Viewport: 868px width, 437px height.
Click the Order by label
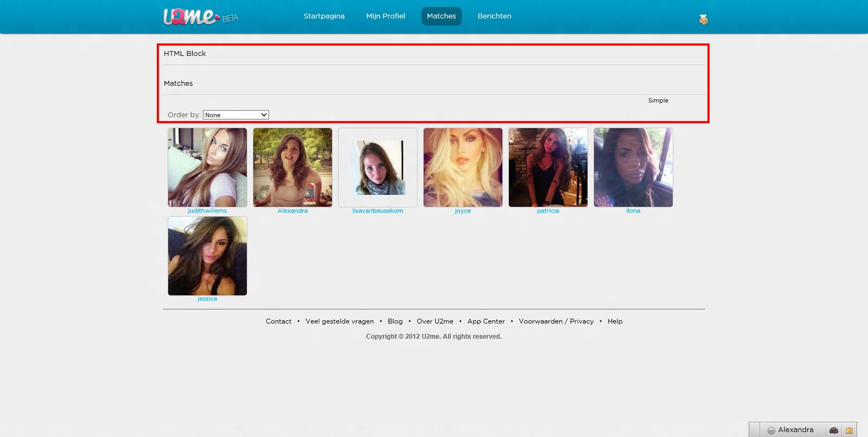pos(184,115)
